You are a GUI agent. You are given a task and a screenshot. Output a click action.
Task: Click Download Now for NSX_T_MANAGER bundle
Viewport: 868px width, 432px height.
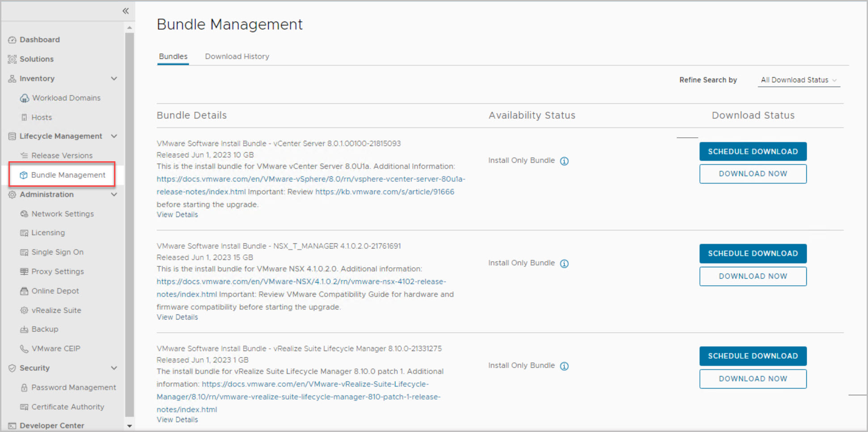[753, 276]
